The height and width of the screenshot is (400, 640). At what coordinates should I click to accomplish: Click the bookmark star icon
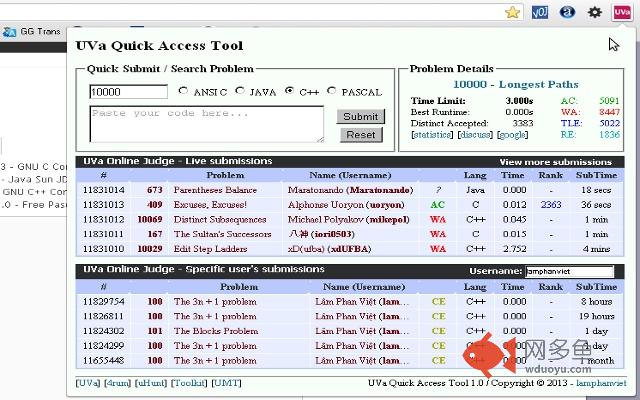(512, 12)
